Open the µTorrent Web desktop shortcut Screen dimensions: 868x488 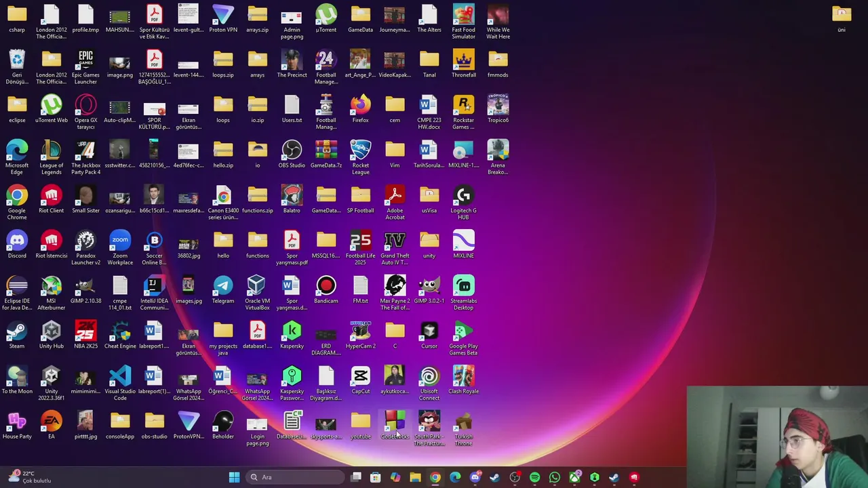[51, 108]
